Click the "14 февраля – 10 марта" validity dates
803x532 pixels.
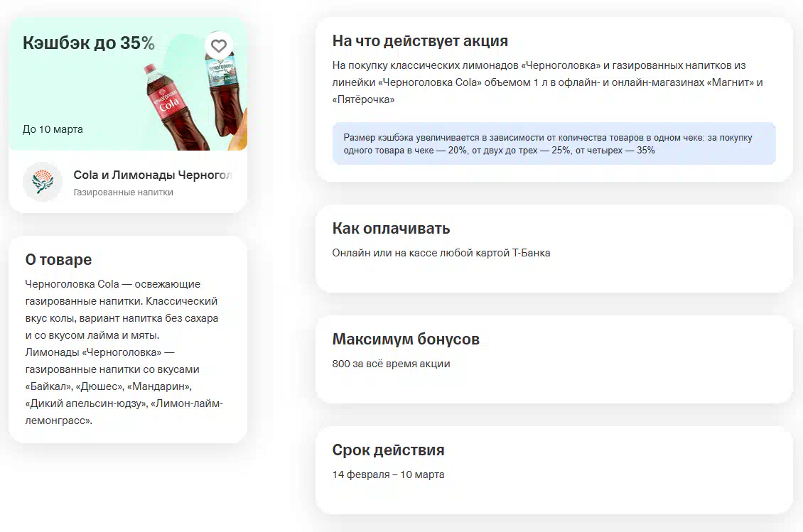[388, 474]
